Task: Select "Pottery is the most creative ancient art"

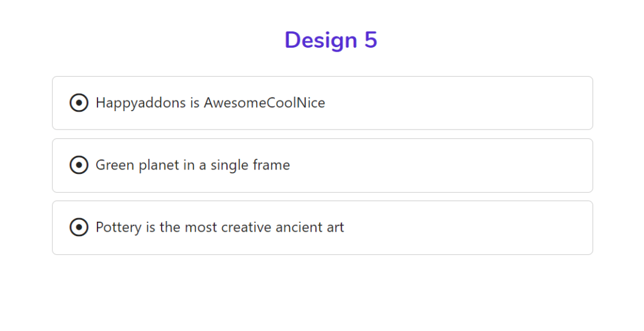Action: [219, 227]
